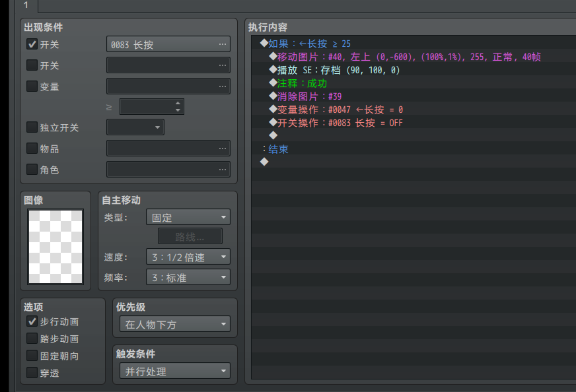This screenshot has height=392, width=576.
Task: Open the 优先级 dropdown showing 在人物下方
Action: tap(175, 324)
